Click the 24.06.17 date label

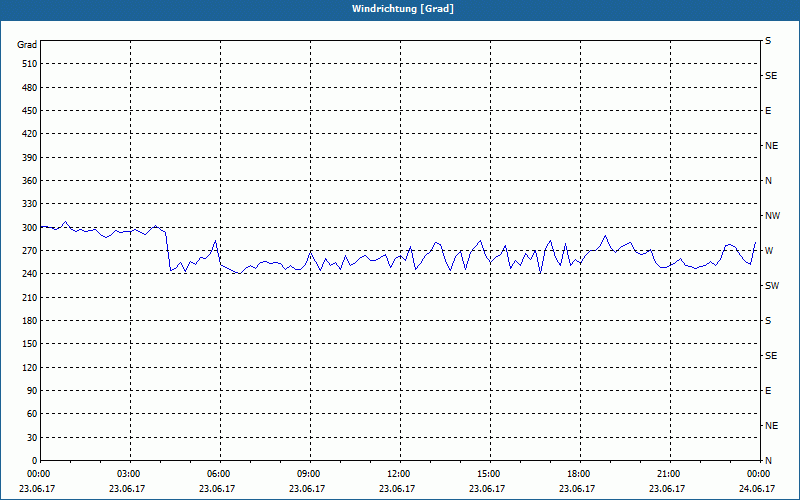point(757,489)
